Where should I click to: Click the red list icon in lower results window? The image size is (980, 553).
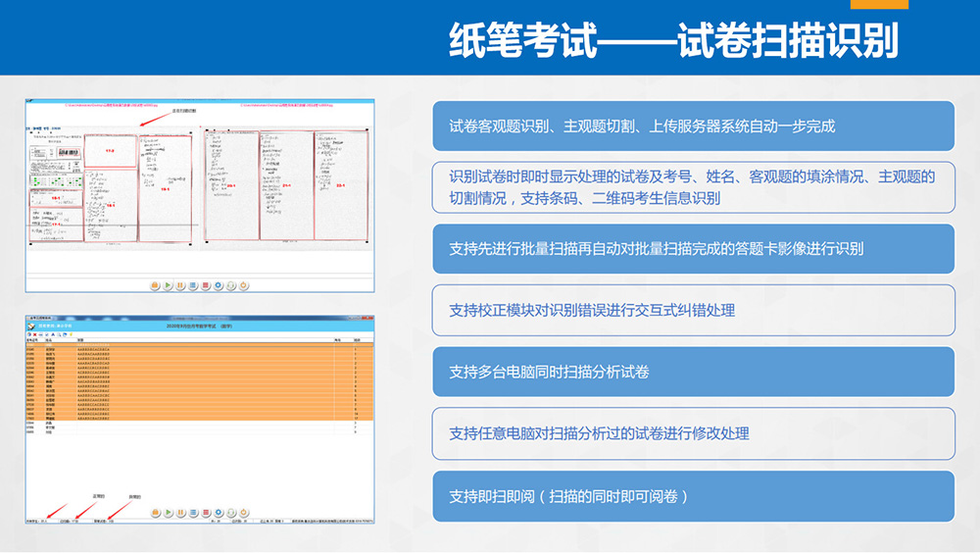[x=206, y=513]
